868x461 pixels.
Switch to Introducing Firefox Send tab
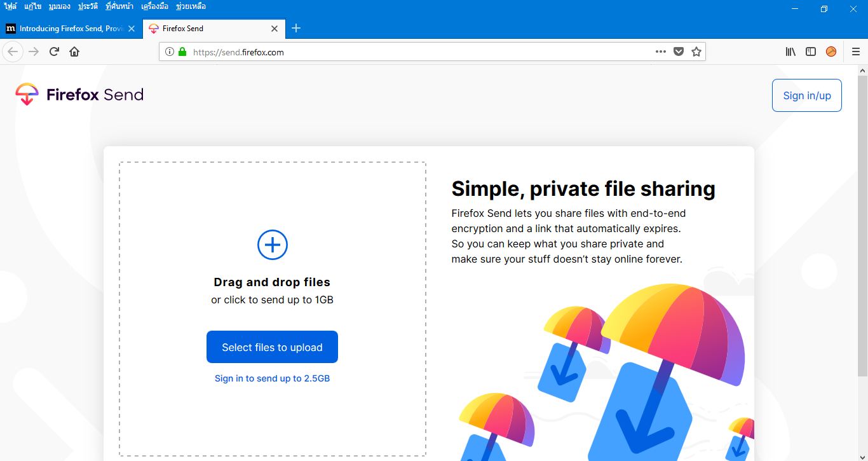coord(71,29)
